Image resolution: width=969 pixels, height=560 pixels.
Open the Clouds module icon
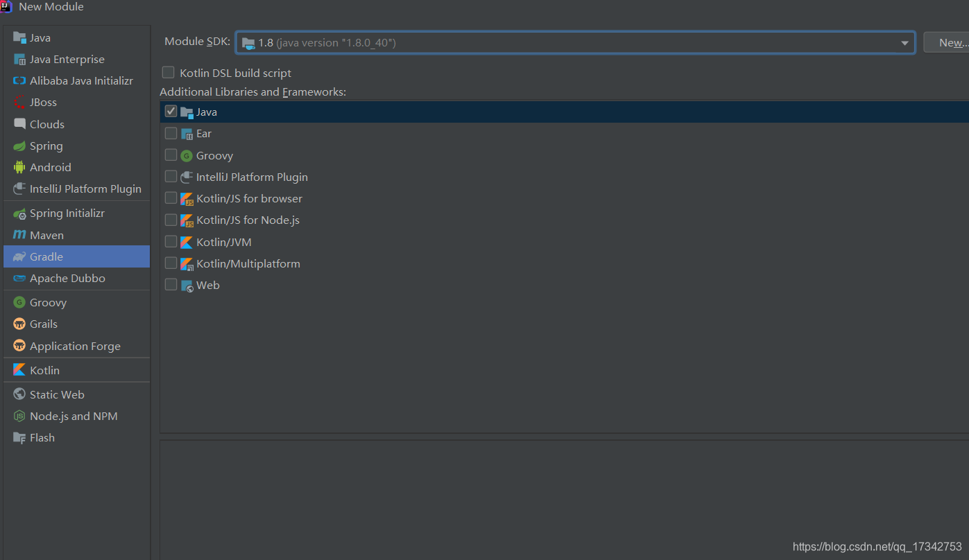click(19, 124)
